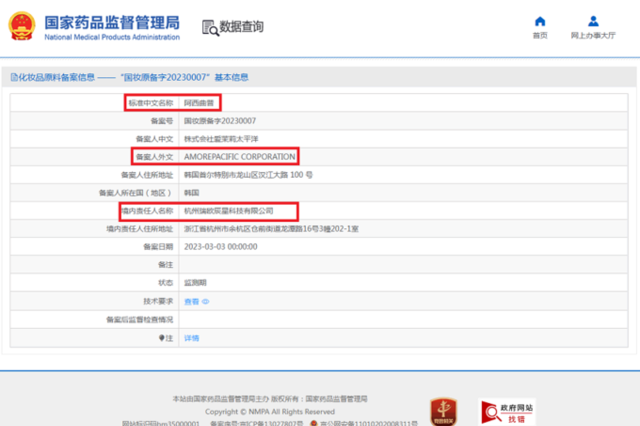
Task: Click the lightbulb icon beside 注
Action: [x=162, y=338]
